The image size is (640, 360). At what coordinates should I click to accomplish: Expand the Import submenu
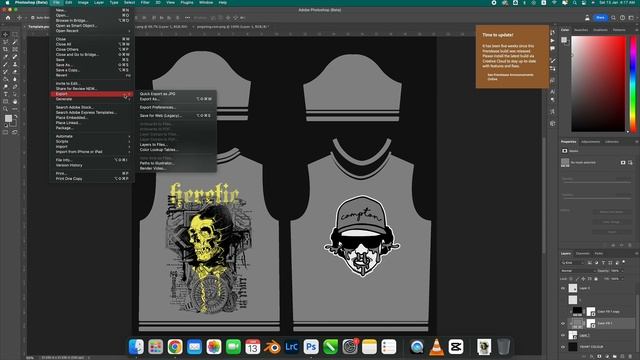click(x=93, y=147)
